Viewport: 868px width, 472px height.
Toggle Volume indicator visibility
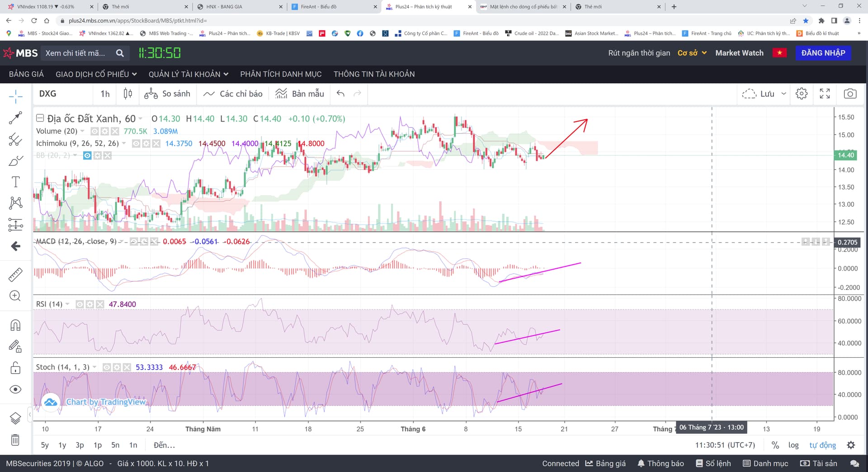coord(94,131)
